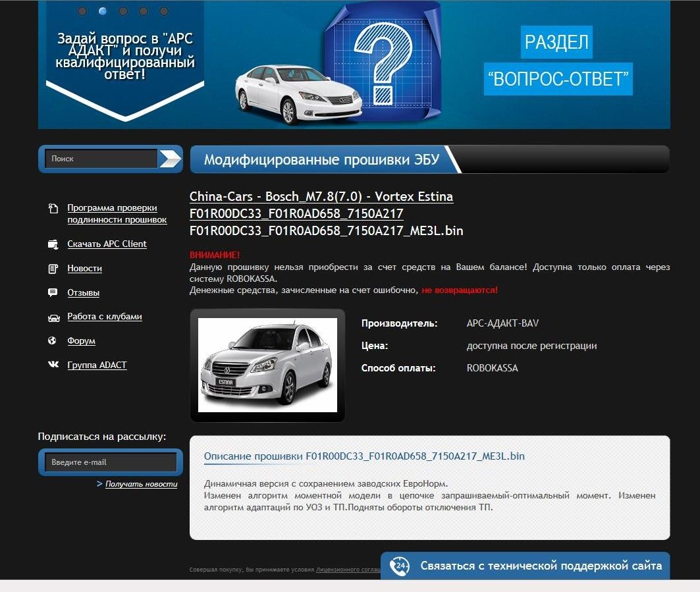Click the Описание прошивки heading
The height and width of the screenshot is (592, 700).
[364, 456]
